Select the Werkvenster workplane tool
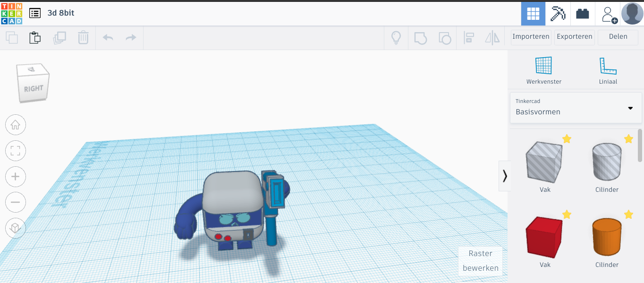Screen dimensions: 644x283 click(x=544, y=70)
